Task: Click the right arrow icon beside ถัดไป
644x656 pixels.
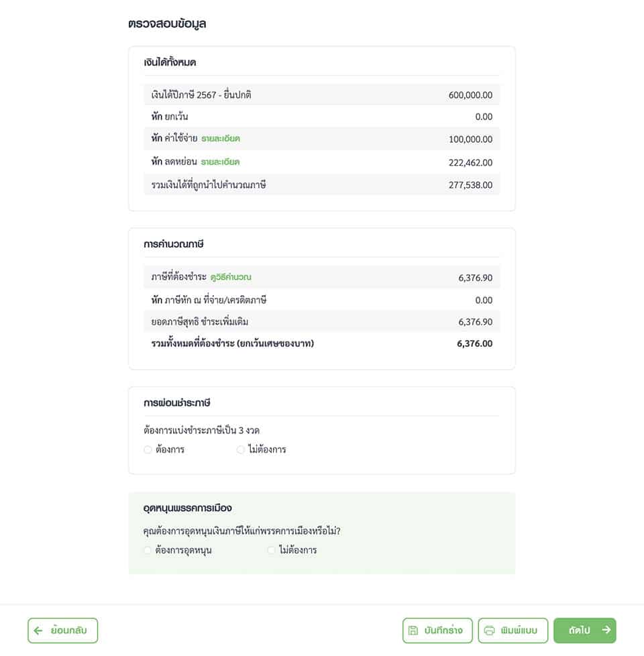Action: tap(606, 630)
